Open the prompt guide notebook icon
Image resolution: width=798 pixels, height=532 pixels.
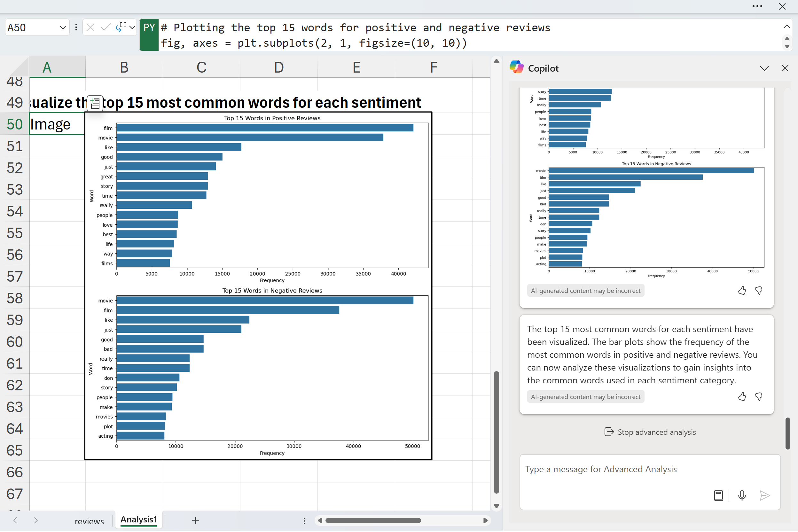click(718, 496)
